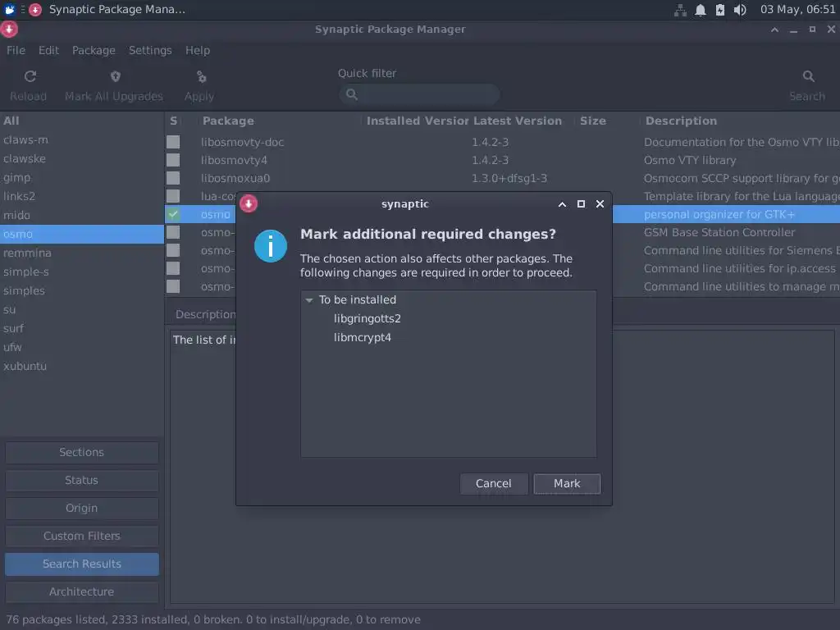The image size is (840, 630).
Task: Click the Status filter button
Action: (x=82, y=480)
